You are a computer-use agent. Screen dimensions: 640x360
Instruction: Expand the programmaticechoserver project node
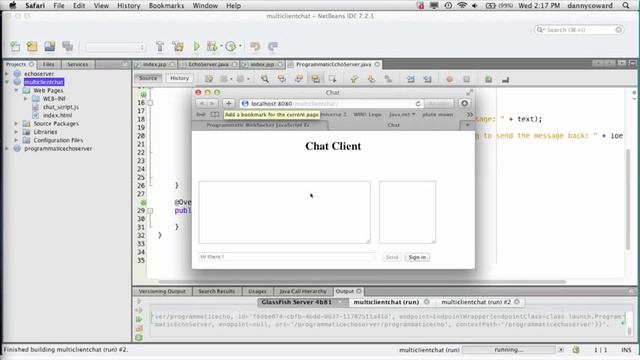coord(7,149)
